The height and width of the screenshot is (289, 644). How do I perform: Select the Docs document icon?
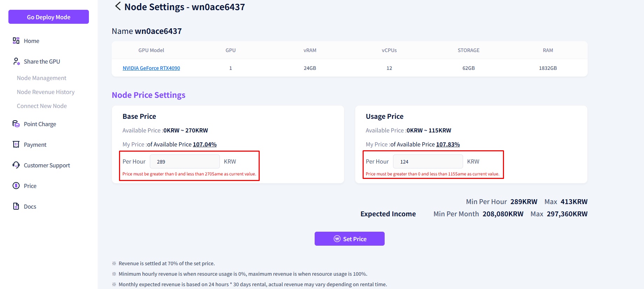[16, 206]
